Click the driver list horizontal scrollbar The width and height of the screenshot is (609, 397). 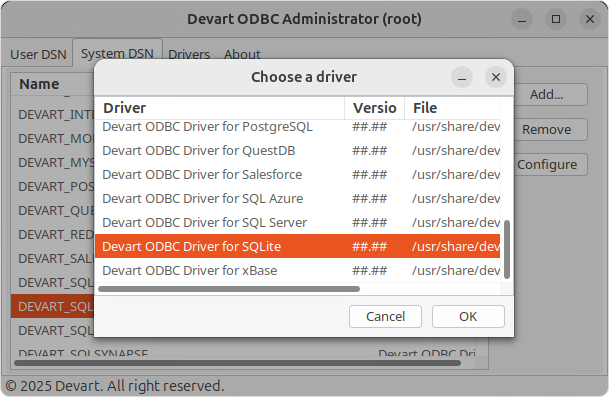[229, 289]
